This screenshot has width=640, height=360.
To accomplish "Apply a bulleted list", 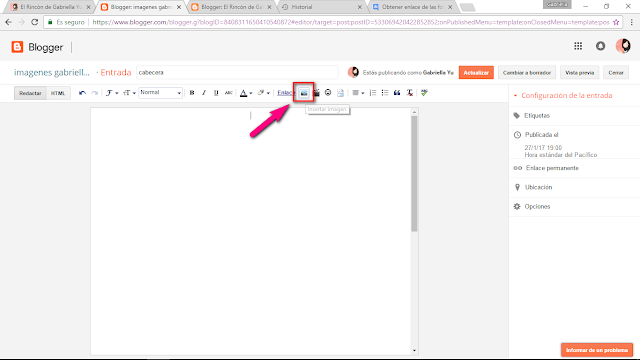I will pos(385,93).
